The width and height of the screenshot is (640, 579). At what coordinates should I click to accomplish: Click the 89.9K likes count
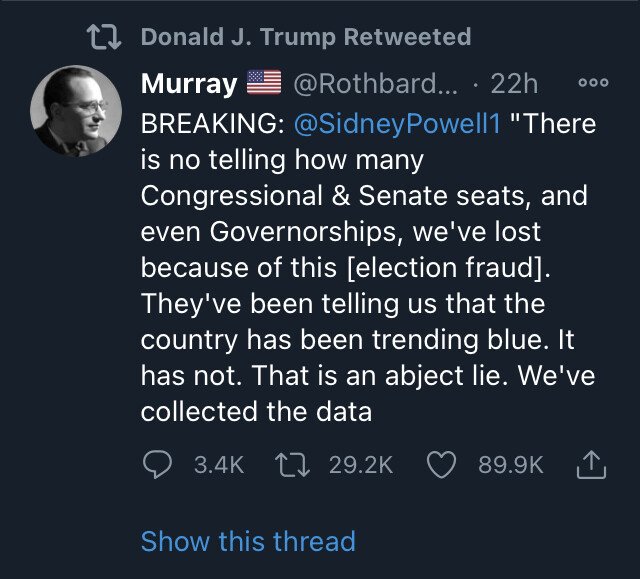510,464
